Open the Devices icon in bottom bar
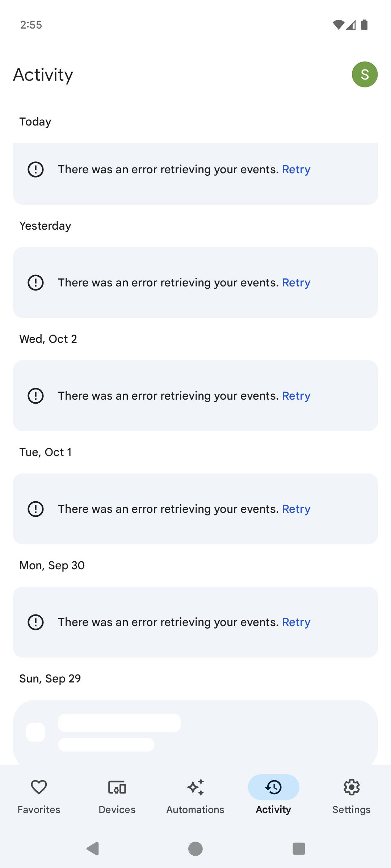Viewport: 391px width, 868px height. coord(117,788)
